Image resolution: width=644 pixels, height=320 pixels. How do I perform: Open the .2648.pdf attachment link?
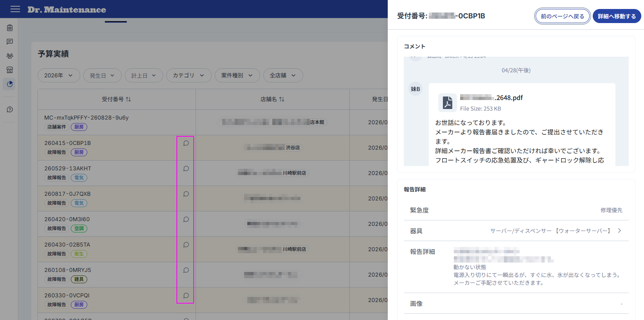491,98
